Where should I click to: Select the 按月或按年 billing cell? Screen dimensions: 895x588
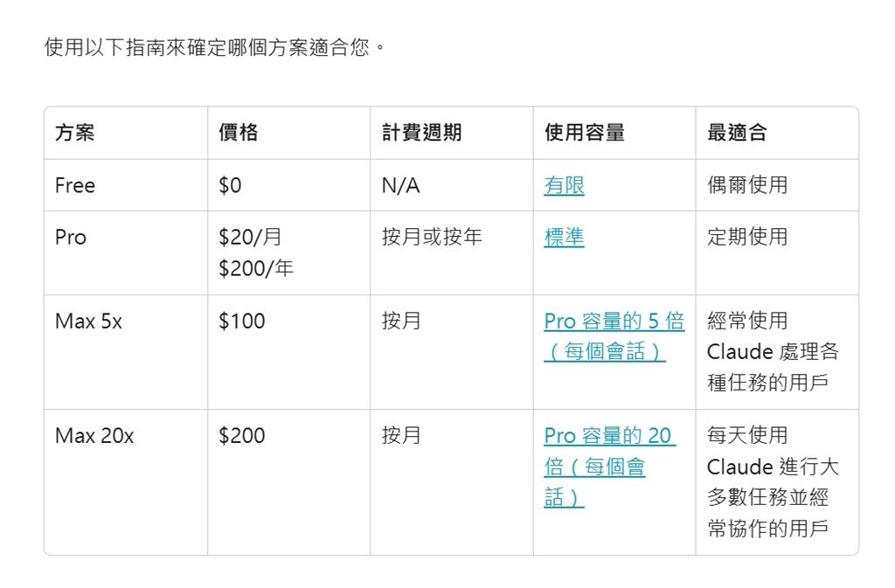pos(432,237)
